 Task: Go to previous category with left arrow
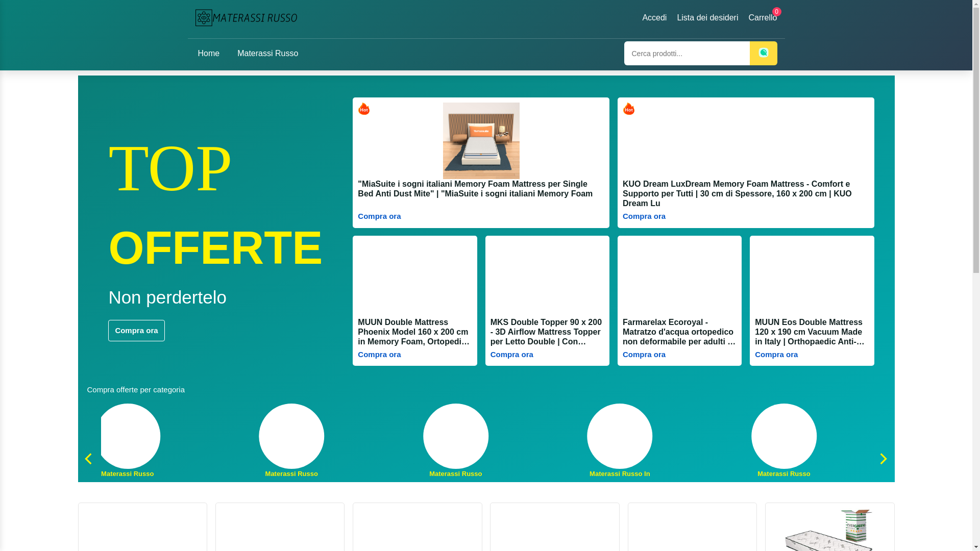(x=88, y=459)
